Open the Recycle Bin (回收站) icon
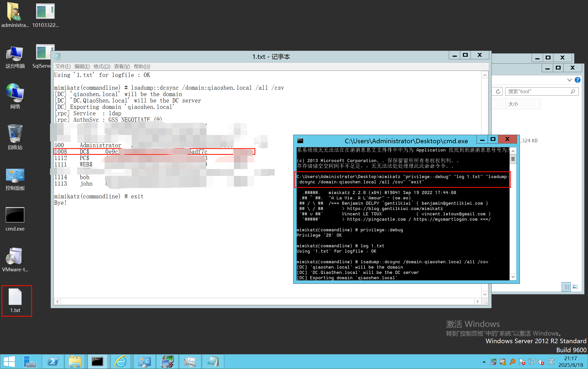Image resolution: width=588 pixels, height=369 pixels. coord(15,134)
